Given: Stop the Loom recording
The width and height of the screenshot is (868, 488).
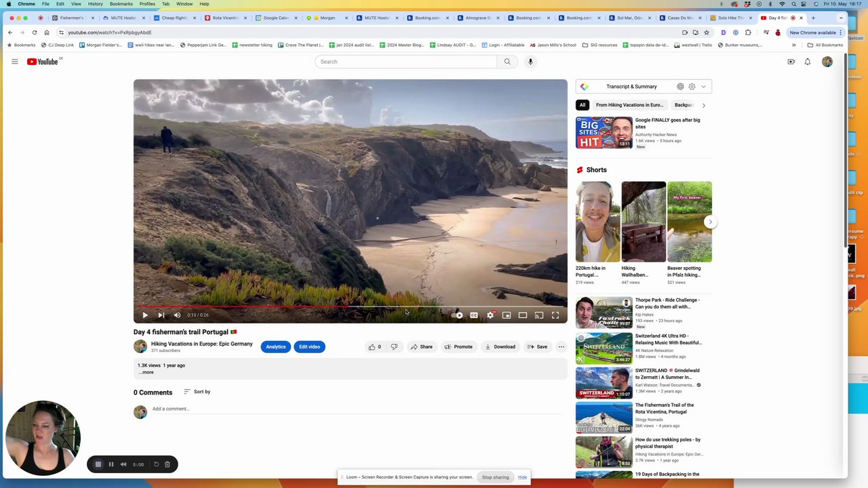Looking at the screenshot, I should pyautogui.click(x=98, y=464).
